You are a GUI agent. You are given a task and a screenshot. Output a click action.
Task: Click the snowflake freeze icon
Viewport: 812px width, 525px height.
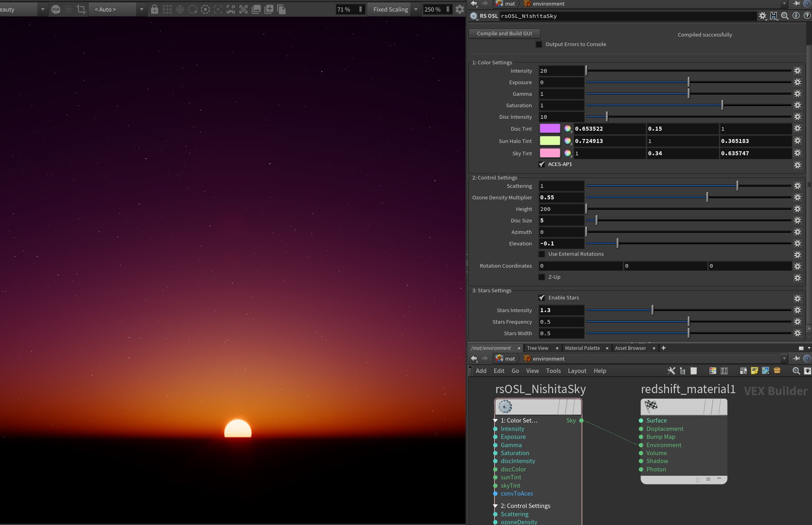pyautogui.click(x=180, y=9)
